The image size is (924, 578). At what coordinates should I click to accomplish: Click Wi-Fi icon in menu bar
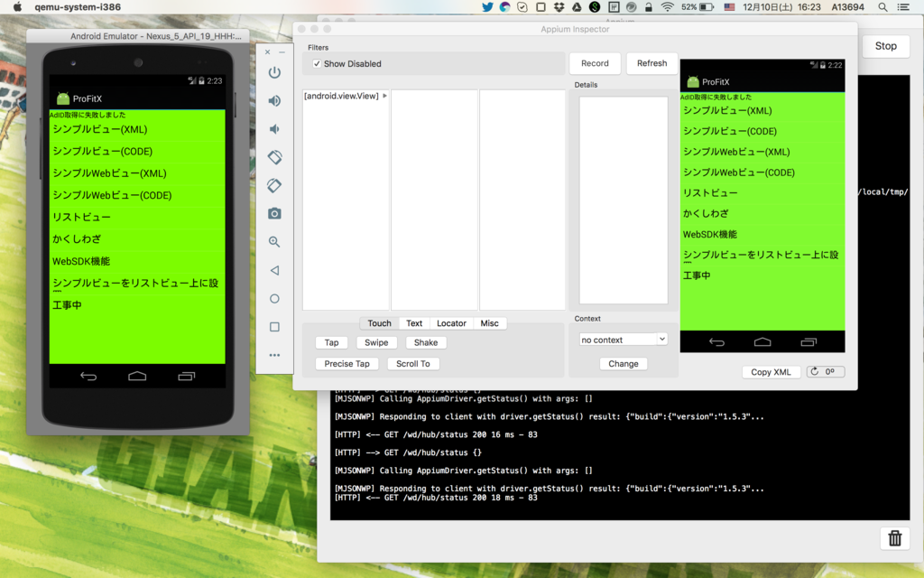(x=667, y=7)
